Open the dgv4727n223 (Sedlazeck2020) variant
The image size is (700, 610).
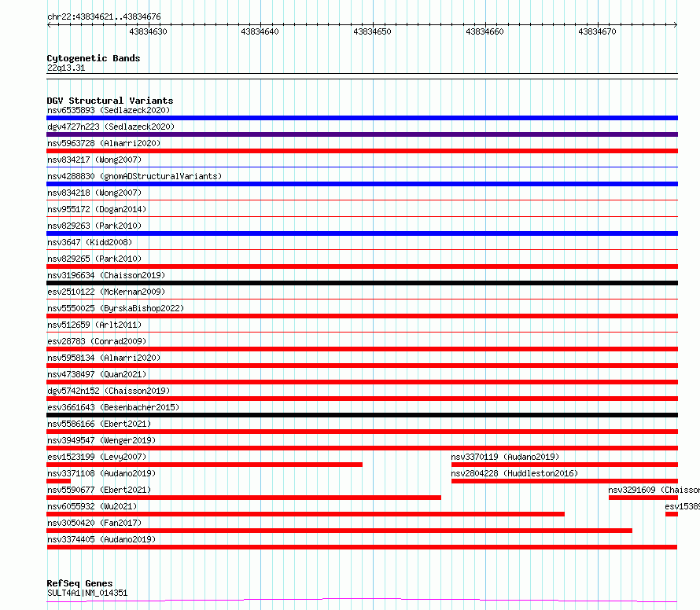pos(111,127)
